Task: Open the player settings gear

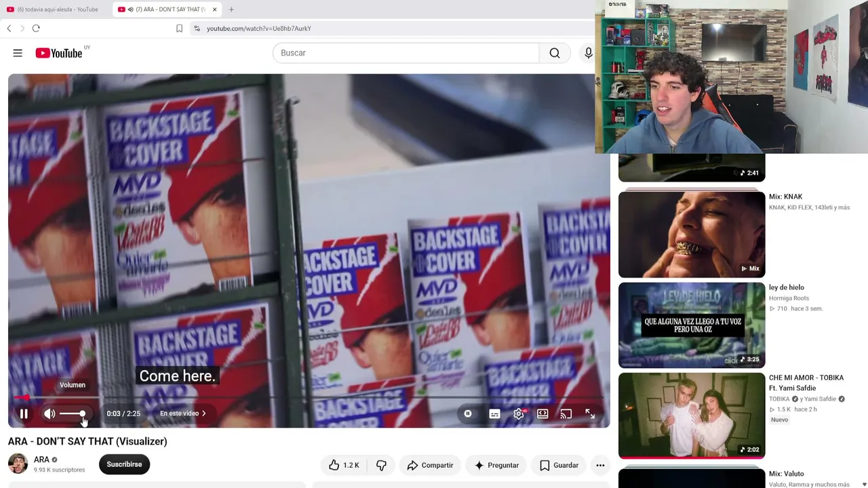Action: point(519,413)
